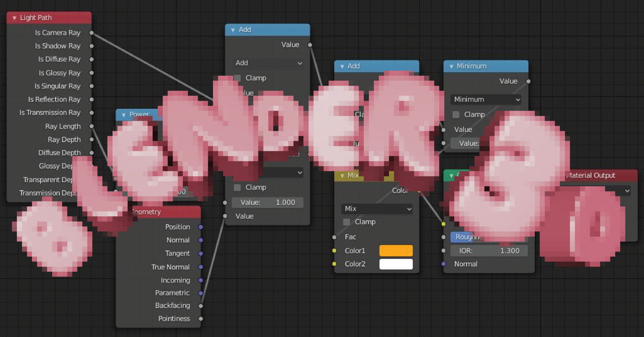Open the Minimum operation dropdown
This screenshot has height=337, width=644.
pyautogui.click(x=486, y=100)
